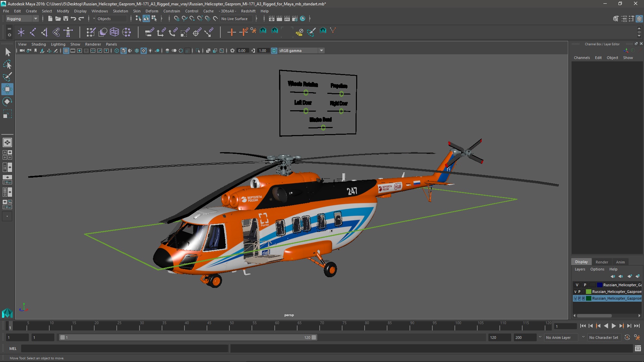Switch to the Rotate tool
The height and width of the screenshot is (362, 644).
click(x=7, y=102)
